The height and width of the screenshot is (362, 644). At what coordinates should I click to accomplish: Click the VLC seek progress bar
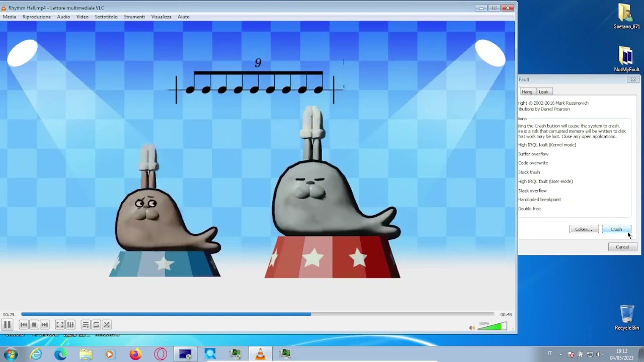tap(258, 314)
